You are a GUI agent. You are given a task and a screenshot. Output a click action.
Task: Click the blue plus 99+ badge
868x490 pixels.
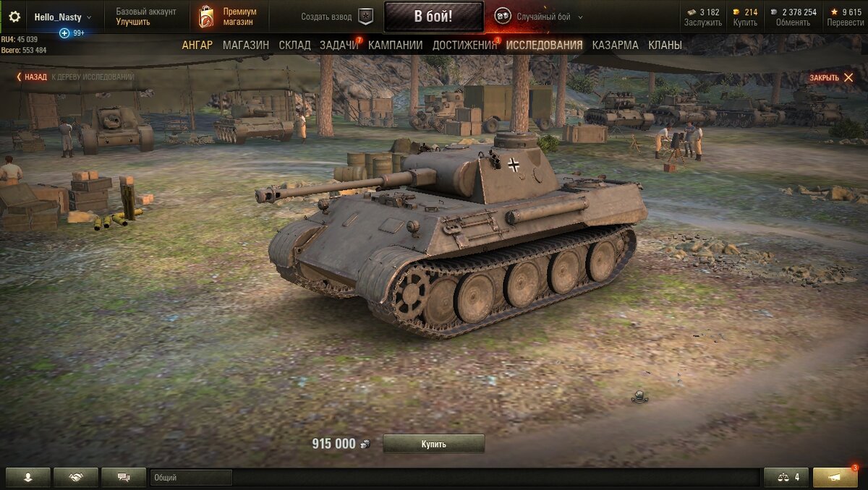click(x=72, y=33)
